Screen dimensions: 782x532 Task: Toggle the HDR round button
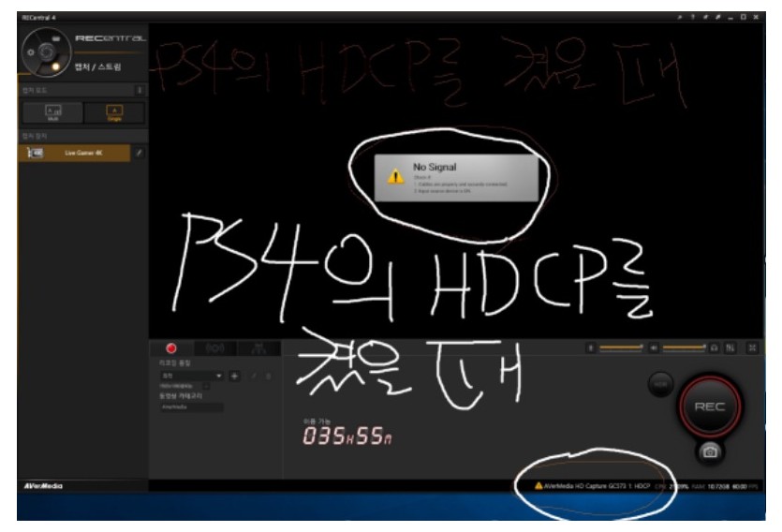[661, 385]
